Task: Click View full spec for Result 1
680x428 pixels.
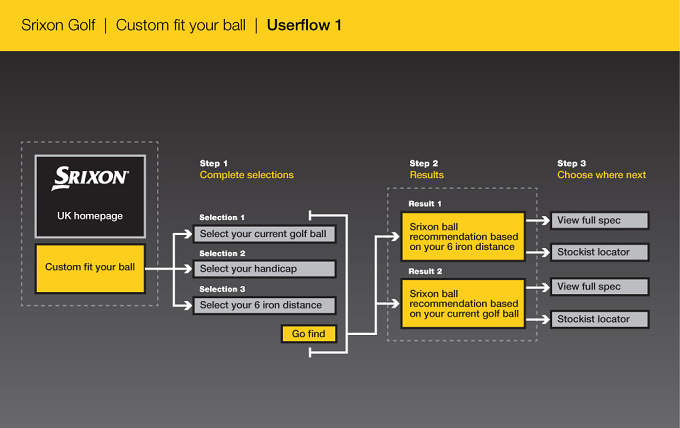Action: [600, 220]
